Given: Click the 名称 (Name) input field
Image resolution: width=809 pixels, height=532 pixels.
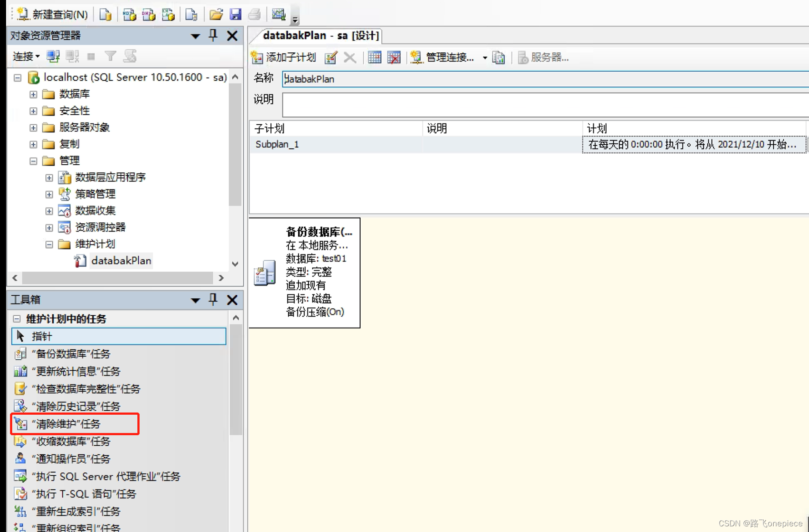Looking at the screenshot, I should click(x=545, y=79).
